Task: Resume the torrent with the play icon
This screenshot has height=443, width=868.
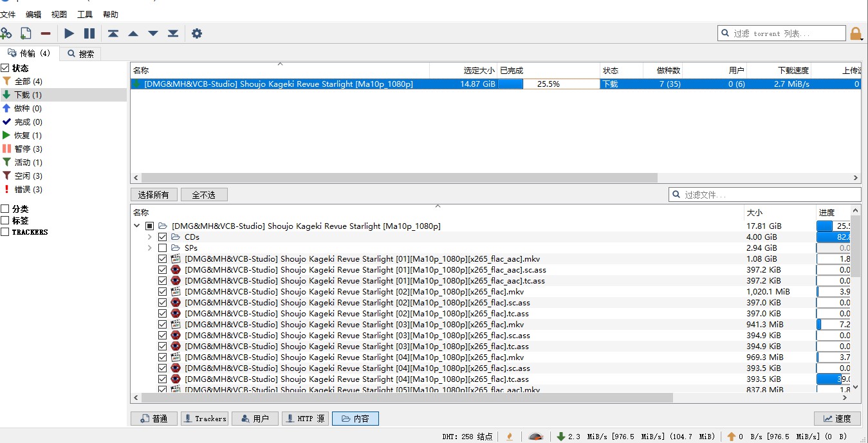Action: (69, 33)
